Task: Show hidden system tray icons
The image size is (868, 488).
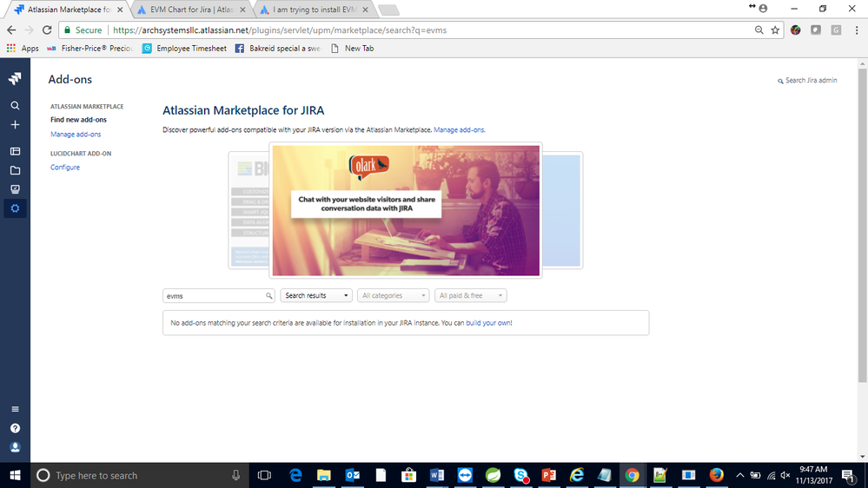Action: [740, 475]
